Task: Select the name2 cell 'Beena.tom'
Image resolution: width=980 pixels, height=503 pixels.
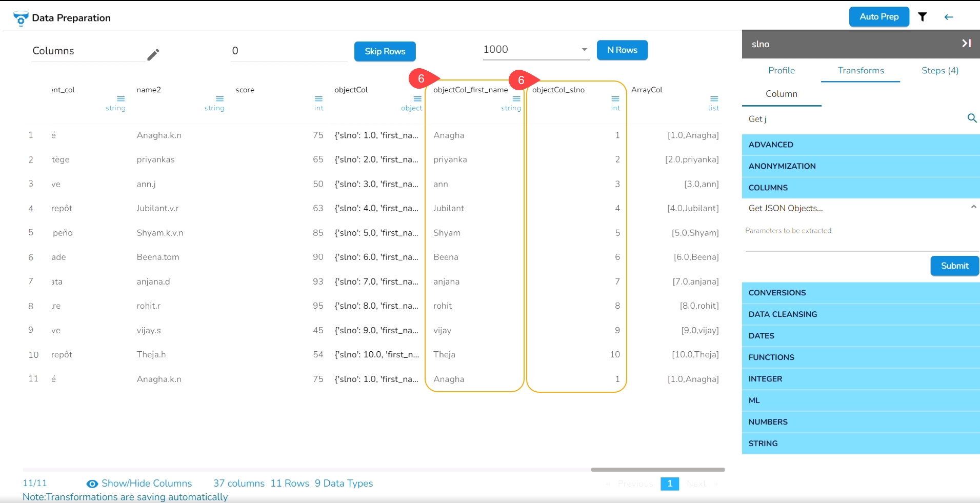Action: (x=158, y=257)
